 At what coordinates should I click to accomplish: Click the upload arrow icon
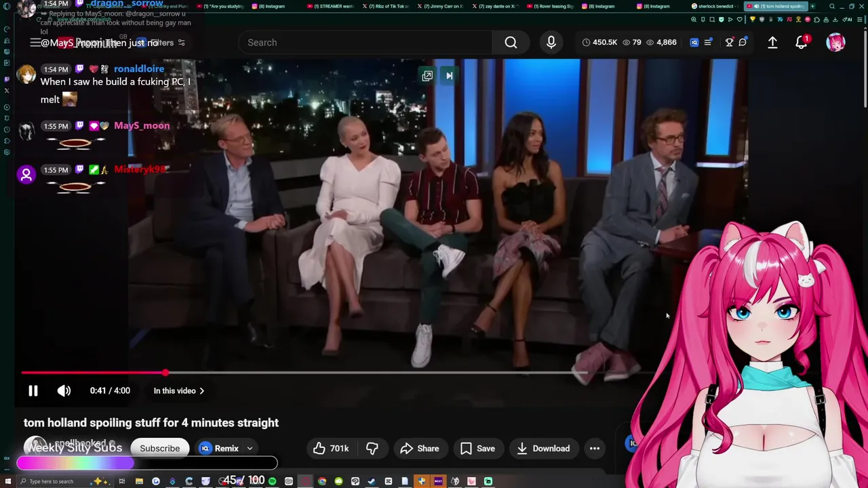click(x=772, y=43)
